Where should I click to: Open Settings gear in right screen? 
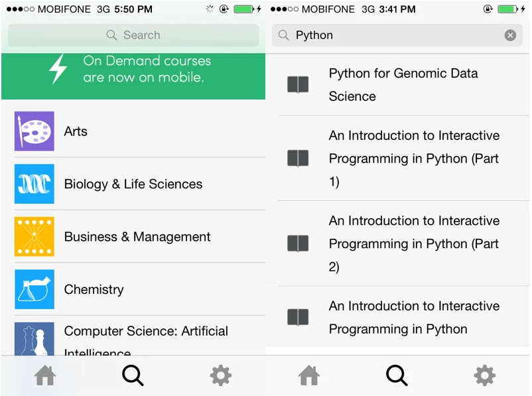click(x=484, y=376)
